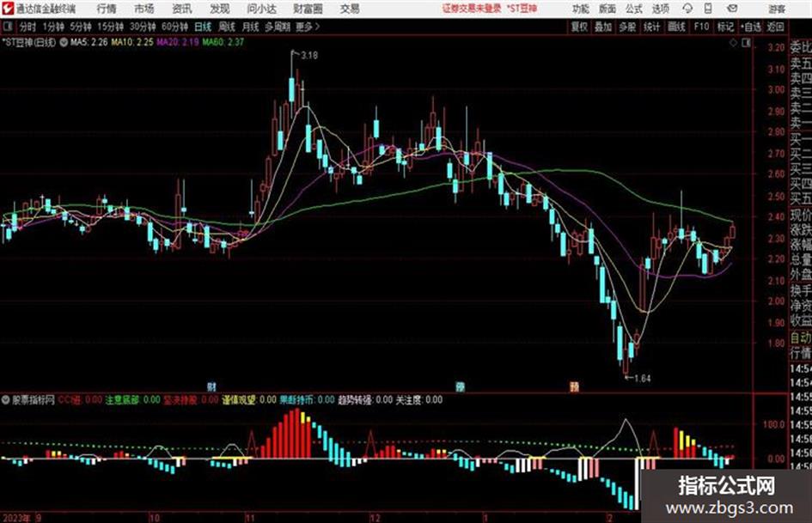Click the 关注度 indicator label

point(409,399)
